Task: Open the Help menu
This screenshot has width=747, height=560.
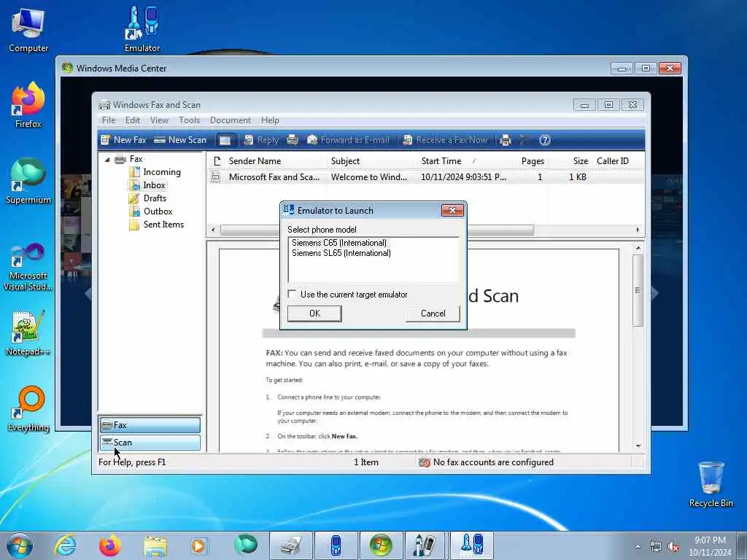Action: tap(270, 120)
